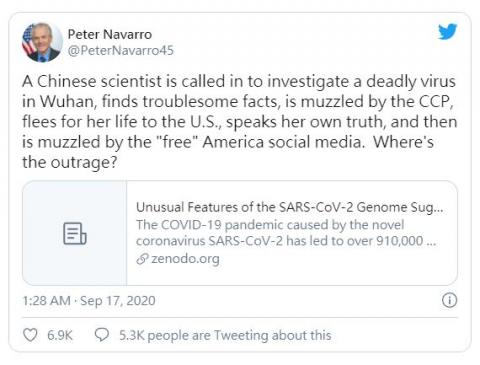Click the chain link icon beside zenodo.org

pyautogui.click(x=142, y=259)
